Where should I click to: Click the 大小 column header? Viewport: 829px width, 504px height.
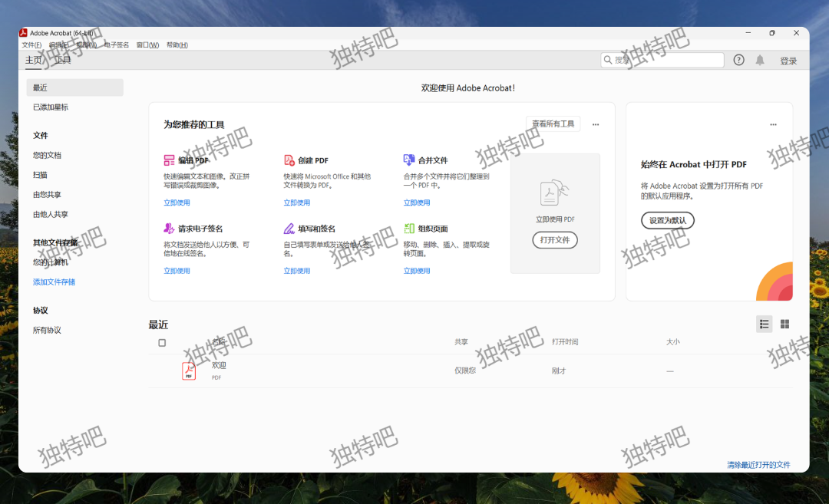click(672, 342)
